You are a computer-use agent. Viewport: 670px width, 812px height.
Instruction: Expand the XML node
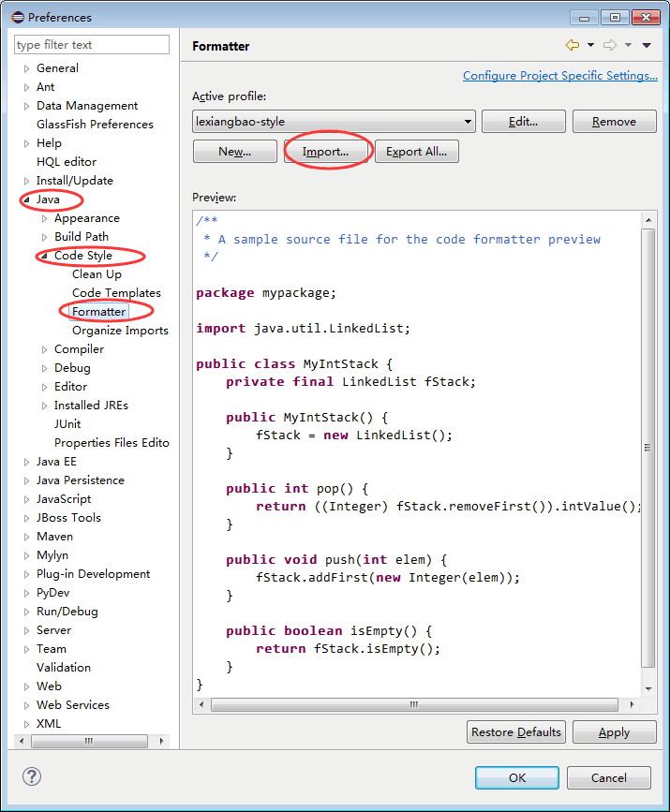click(26, 724)
